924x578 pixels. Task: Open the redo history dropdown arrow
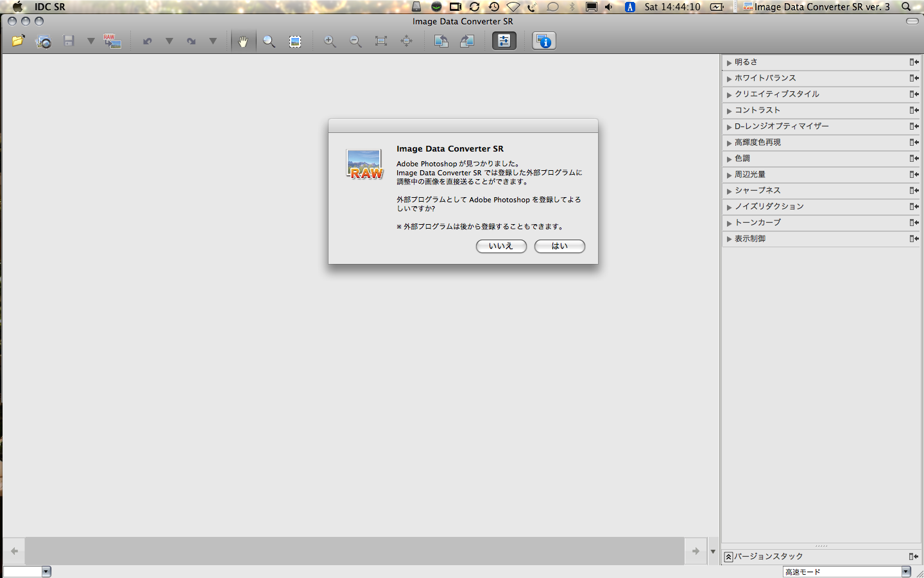[x=213, y=41]
